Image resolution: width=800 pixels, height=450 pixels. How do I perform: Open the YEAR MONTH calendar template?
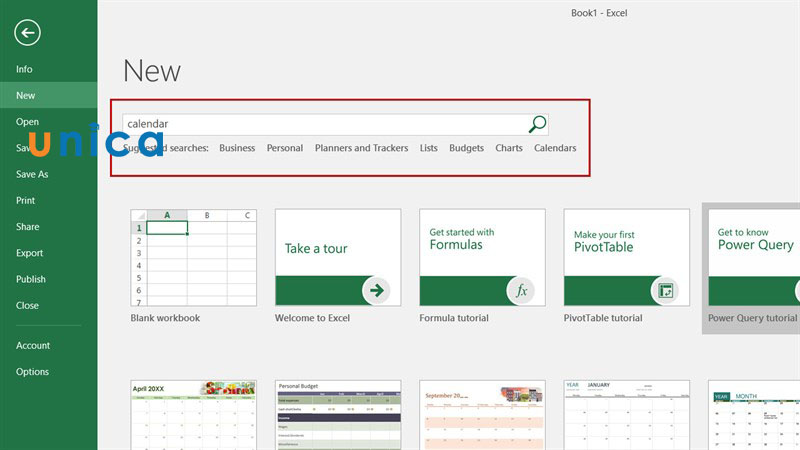[754, 415]
